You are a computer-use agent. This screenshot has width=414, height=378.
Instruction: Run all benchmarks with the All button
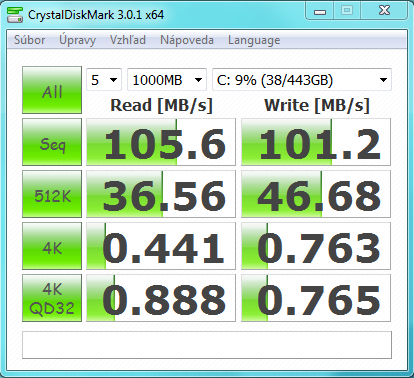coord(52,90)
